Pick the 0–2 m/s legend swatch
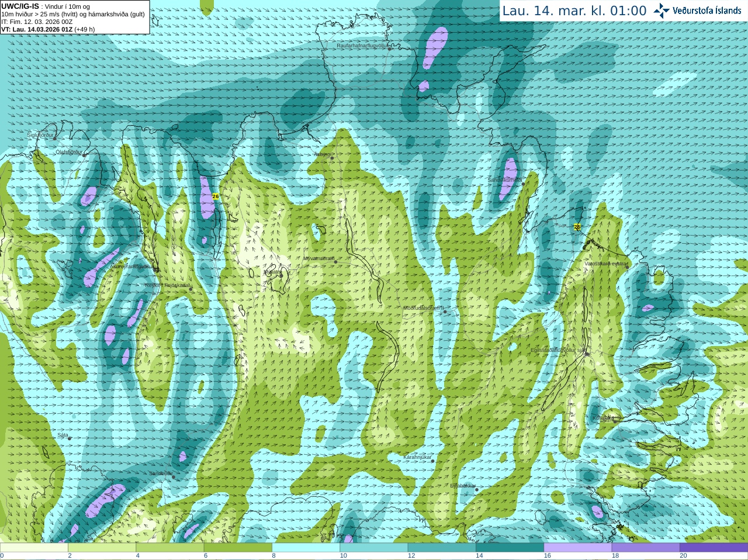This screenshot has height=560, width=748. click(34, 548)
